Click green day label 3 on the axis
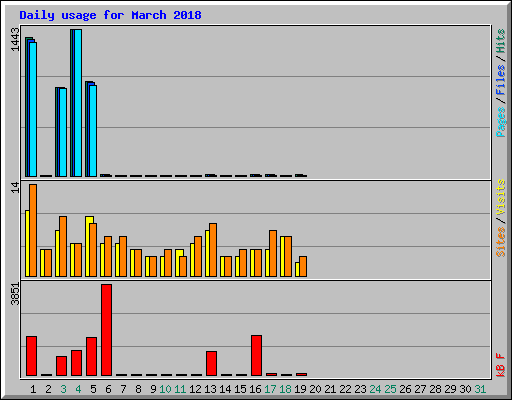This screenshot has height=400, width=512. (63, 389)
